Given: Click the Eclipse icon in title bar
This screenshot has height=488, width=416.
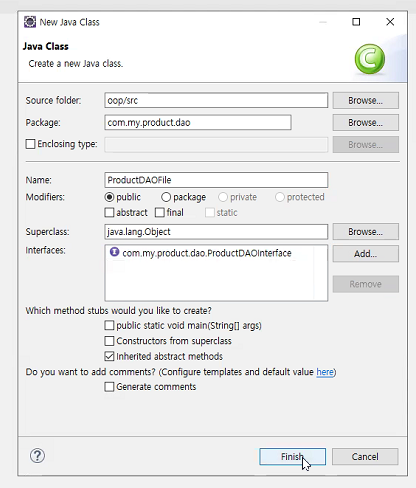Looking at the screenshot, I should pos(30,22).
